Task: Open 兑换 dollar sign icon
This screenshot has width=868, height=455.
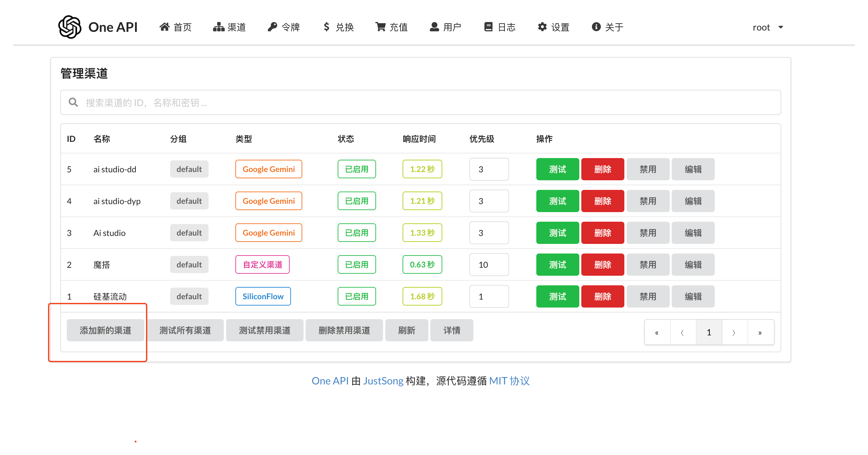Action: click(326, 27)
